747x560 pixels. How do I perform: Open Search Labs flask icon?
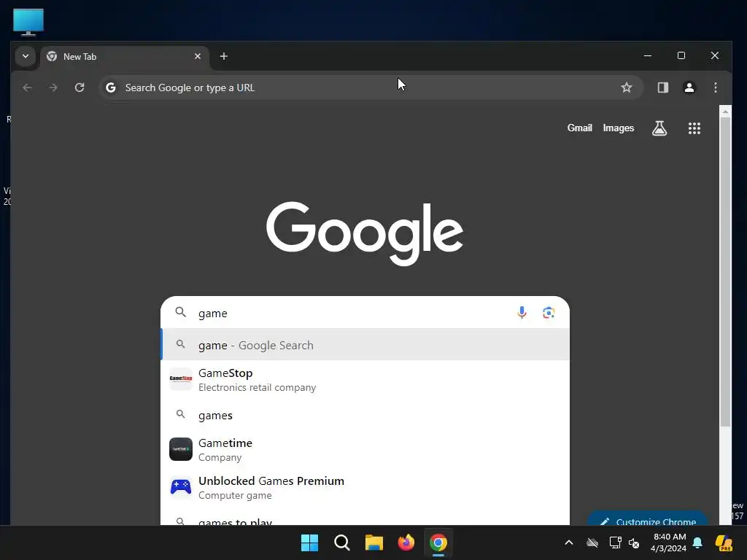coord(659,128)
